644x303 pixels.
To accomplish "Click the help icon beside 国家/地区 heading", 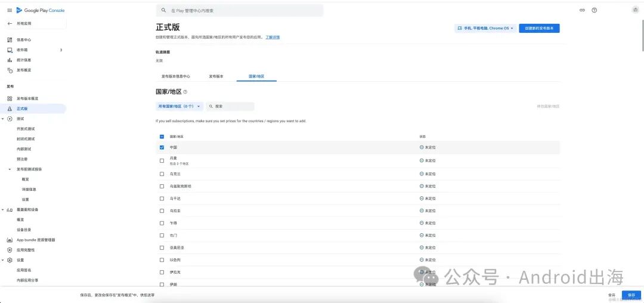I will click(x=185, y=92).
